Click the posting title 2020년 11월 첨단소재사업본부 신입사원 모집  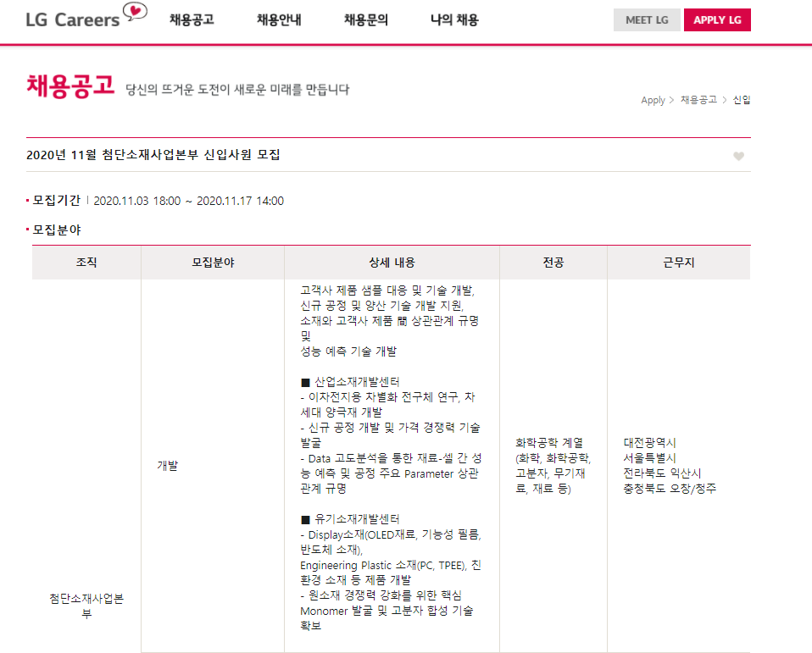point(153,155)
